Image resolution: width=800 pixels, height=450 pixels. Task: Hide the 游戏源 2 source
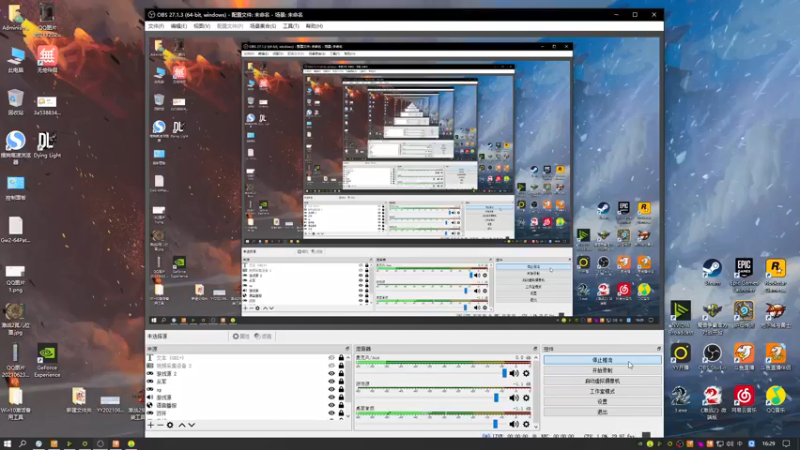coord(332,373)
